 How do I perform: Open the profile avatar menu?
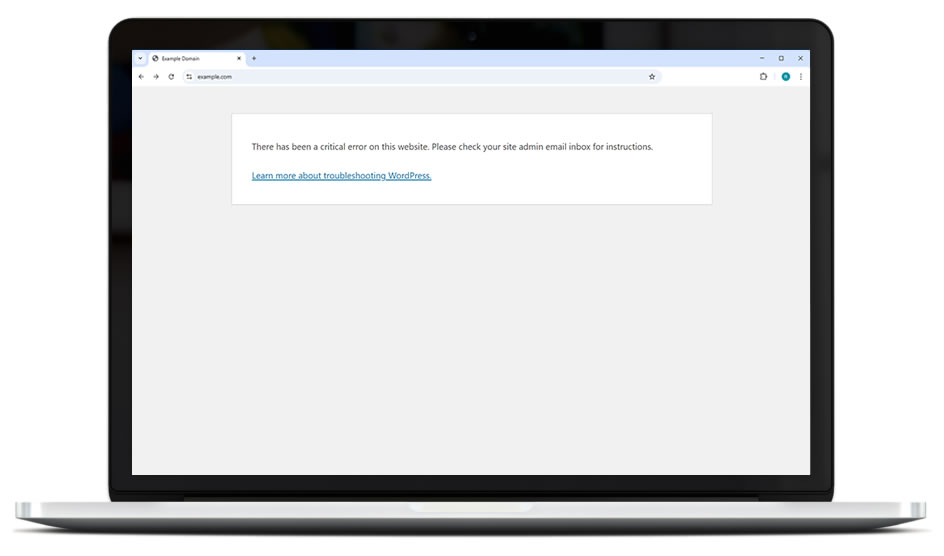tap(786, 76)
